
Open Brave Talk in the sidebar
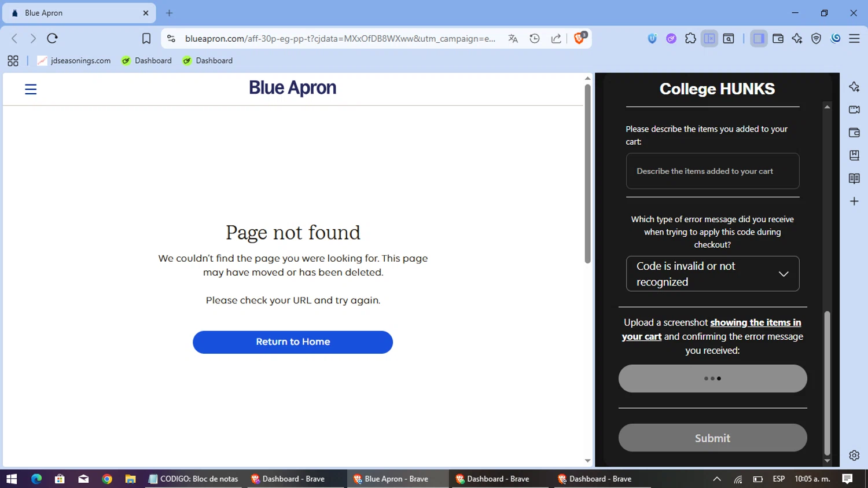pyautogui.click(x=854, y=109)
